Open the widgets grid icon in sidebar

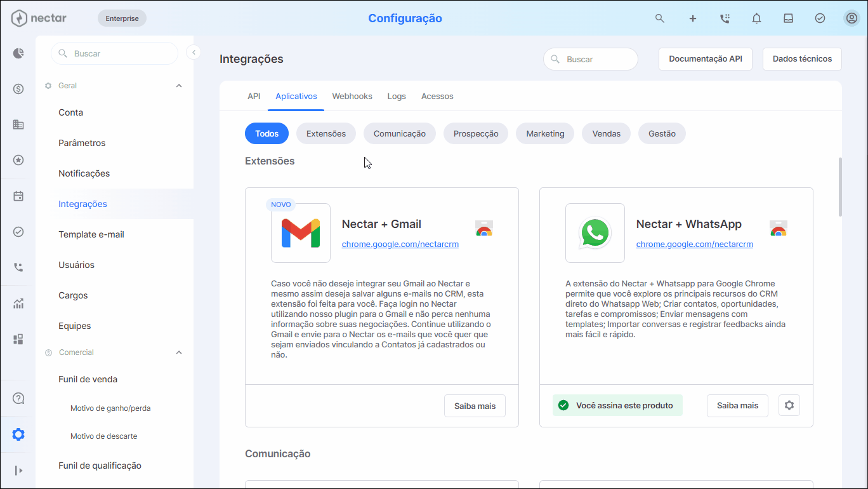(x=18, y=339)
